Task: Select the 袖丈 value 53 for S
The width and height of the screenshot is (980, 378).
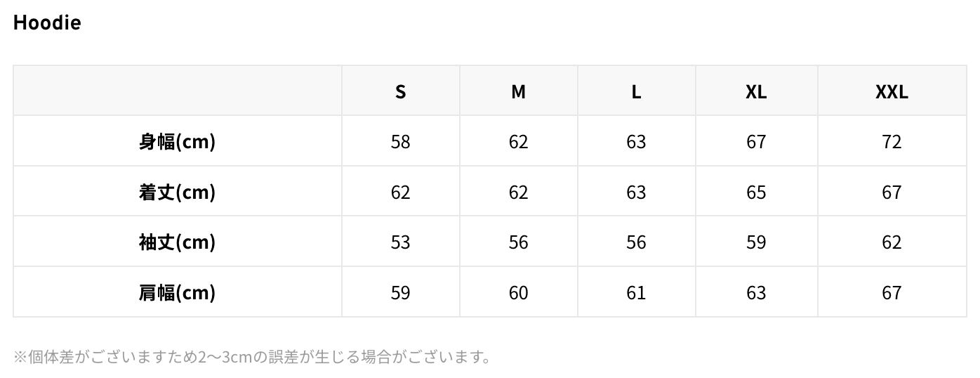Action: point(400,242)
